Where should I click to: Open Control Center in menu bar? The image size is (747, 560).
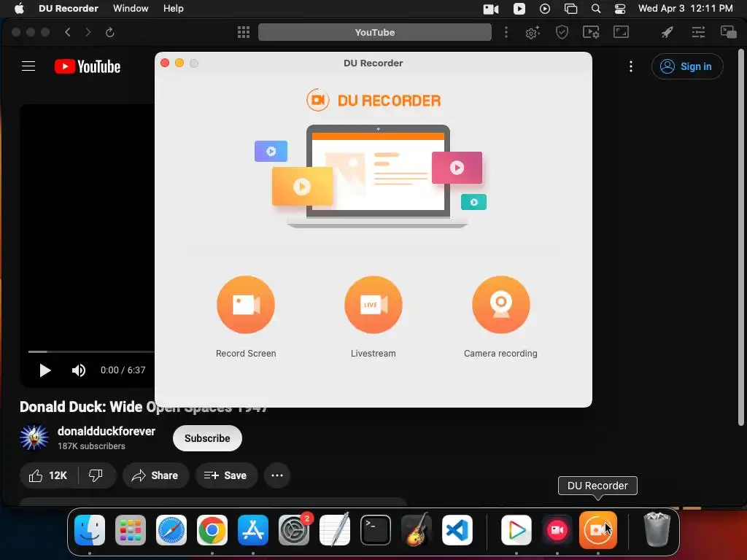(x=620, y=9)
